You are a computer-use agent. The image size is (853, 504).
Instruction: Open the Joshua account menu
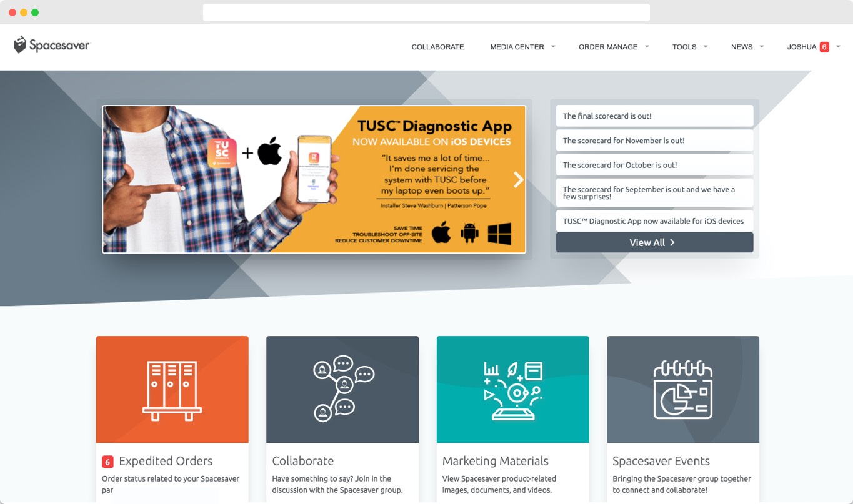click(802, 47)
